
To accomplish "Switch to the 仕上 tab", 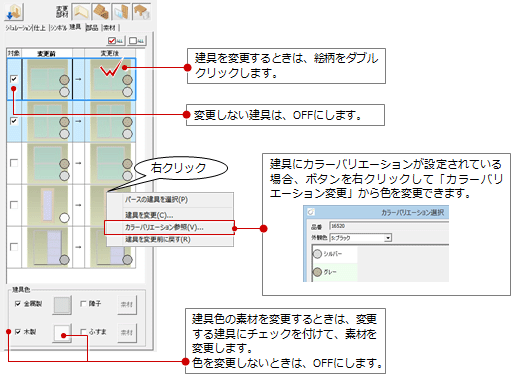I will (x=40, y=28).
